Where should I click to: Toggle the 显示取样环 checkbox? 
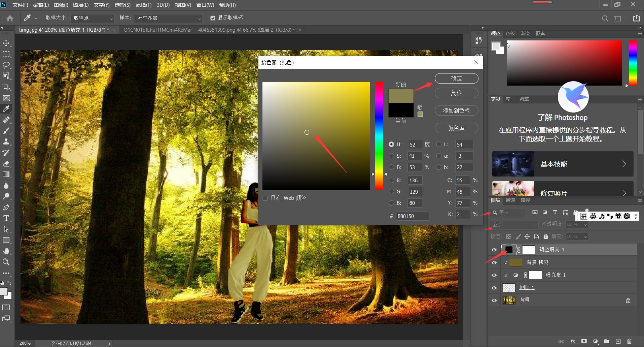point(213,18)
